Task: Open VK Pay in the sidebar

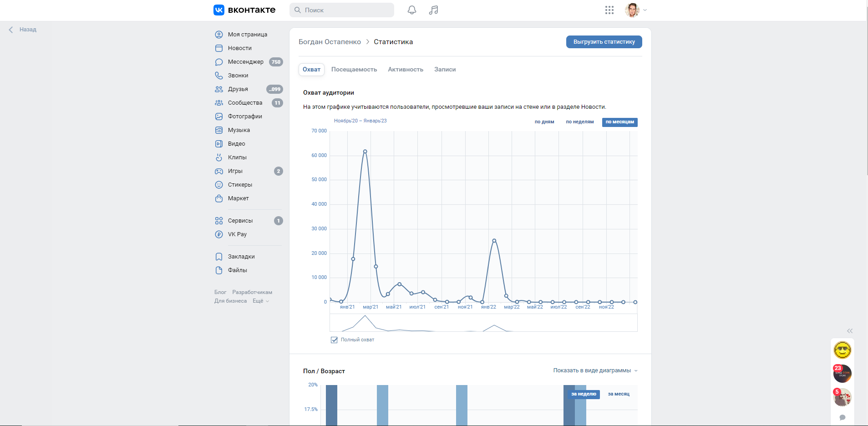Action: (237, 234)
